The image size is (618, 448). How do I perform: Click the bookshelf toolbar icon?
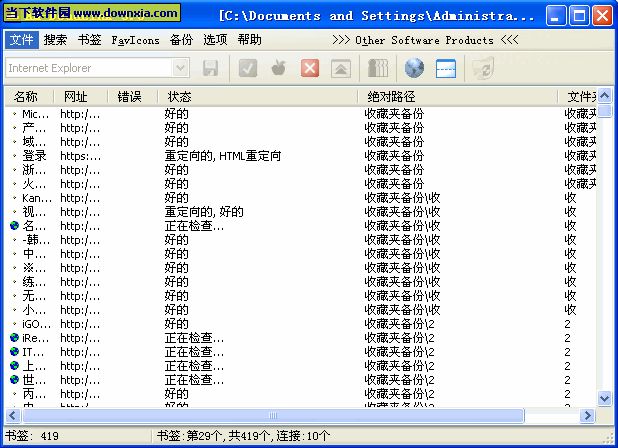coord(378,68)
